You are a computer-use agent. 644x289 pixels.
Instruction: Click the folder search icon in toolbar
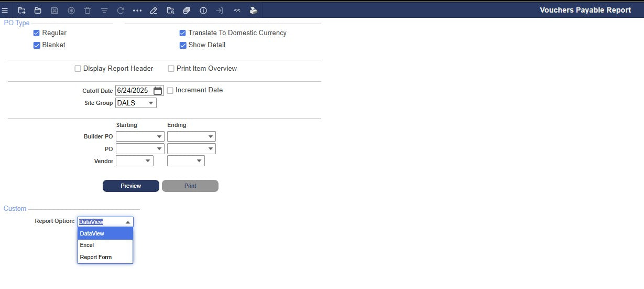click(170, 10)
